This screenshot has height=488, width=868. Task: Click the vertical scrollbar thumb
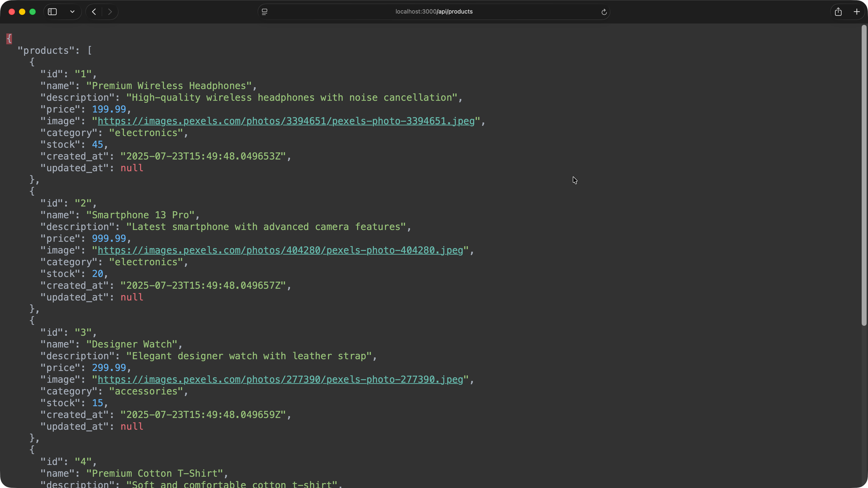coord(864,175)
